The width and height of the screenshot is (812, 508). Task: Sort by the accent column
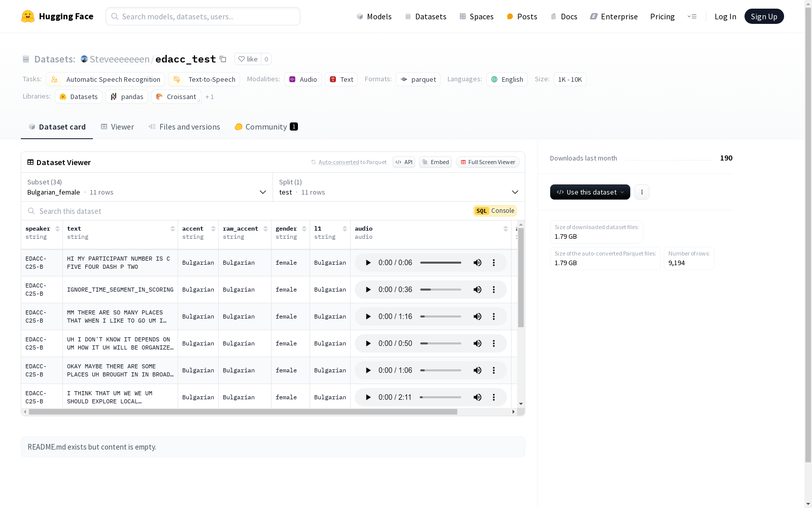(x=213, y=229)
